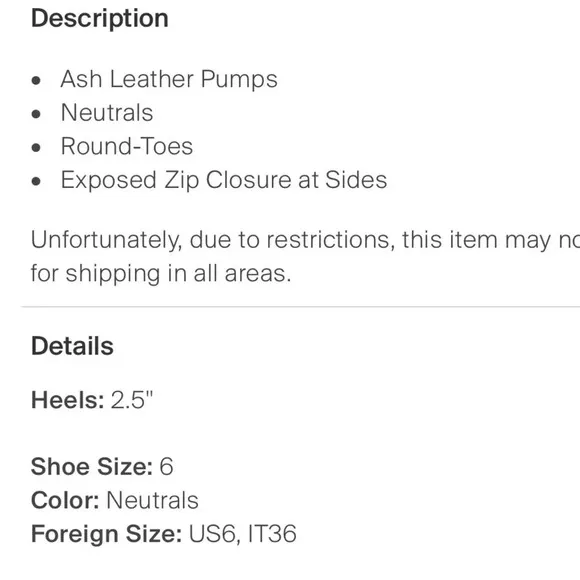Click the Heels label
This screenshot has height=580, width=580.
68,400
